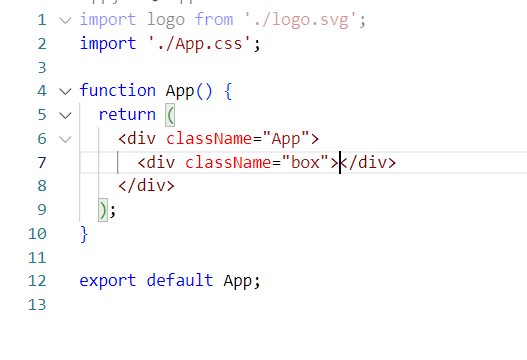Click the 'from' keyword on line 1
Image resolution: width=527 pixels, height=360 pixels.
pos(214,19)
